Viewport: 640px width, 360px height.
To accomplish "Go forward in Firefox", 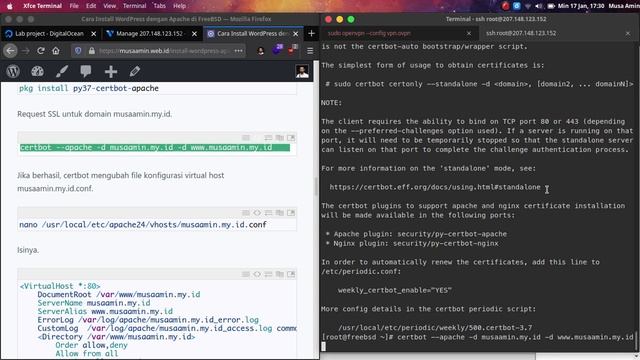I will [26, 51].
